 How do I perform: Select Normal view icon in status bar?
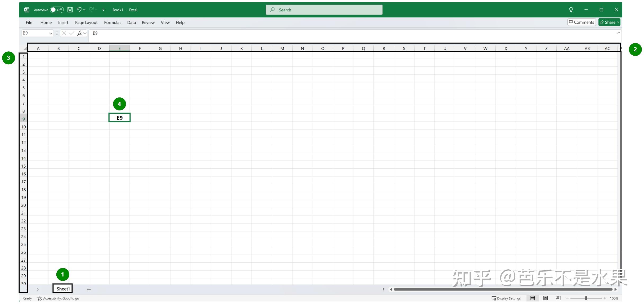[533, 298]
